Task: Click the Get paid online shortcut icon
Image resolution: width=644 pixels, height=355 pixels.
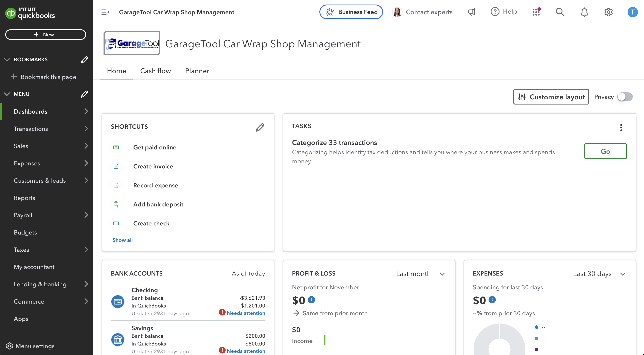Action: (x=116, y=147)
